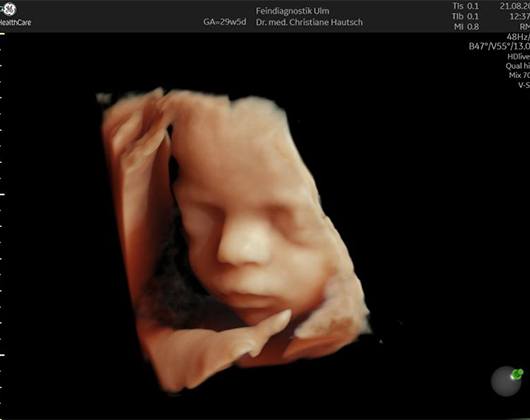The width and height of the screenshot is (530, 420).
Task: Click the Dr. med. Christiane Hautsch label
Action: point(309,22)
